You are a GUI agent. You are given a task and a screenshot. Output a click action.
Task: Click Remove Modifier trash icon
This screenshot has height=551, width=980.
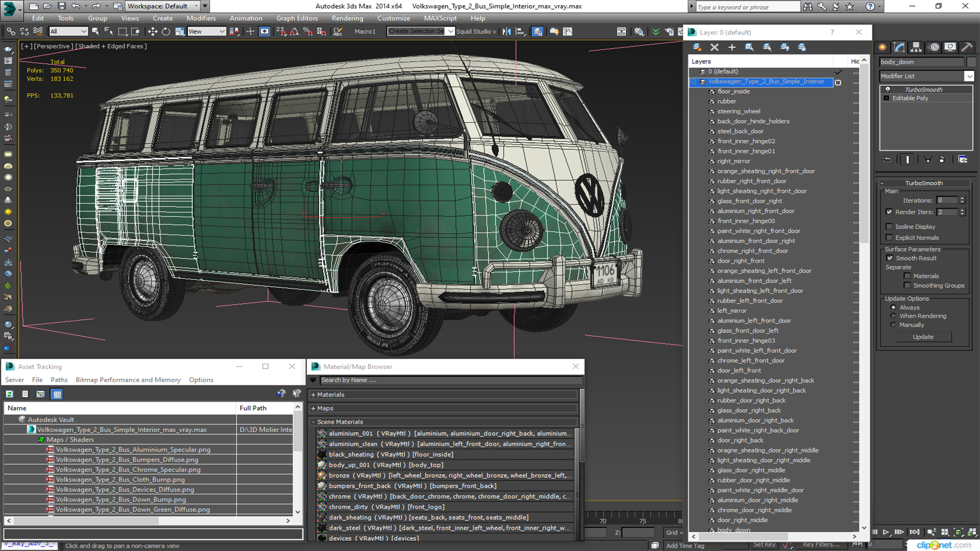click(x=942, y=159)
